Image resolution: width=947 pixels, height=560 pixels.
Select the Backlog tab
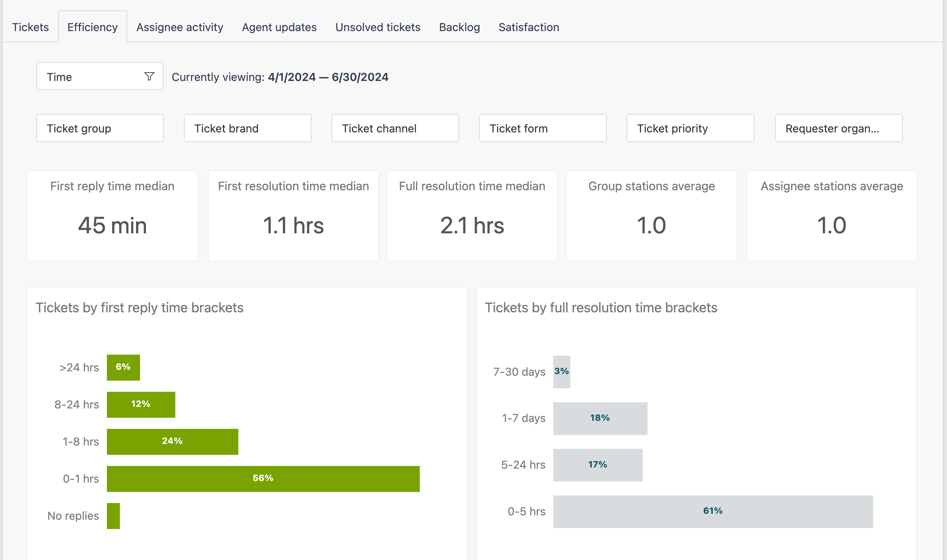[x=459, y=27]
